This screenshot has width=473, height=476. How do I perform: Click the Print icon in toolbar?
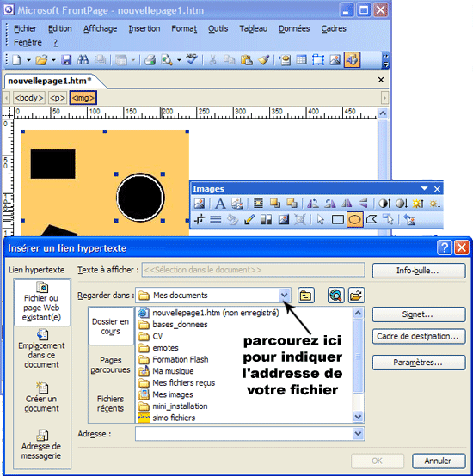[150, 60]
